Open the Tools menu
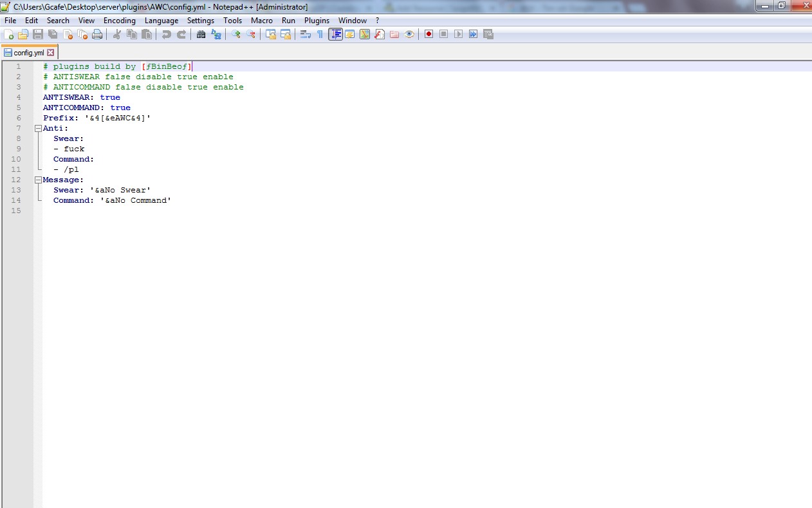 click(233, 21)
